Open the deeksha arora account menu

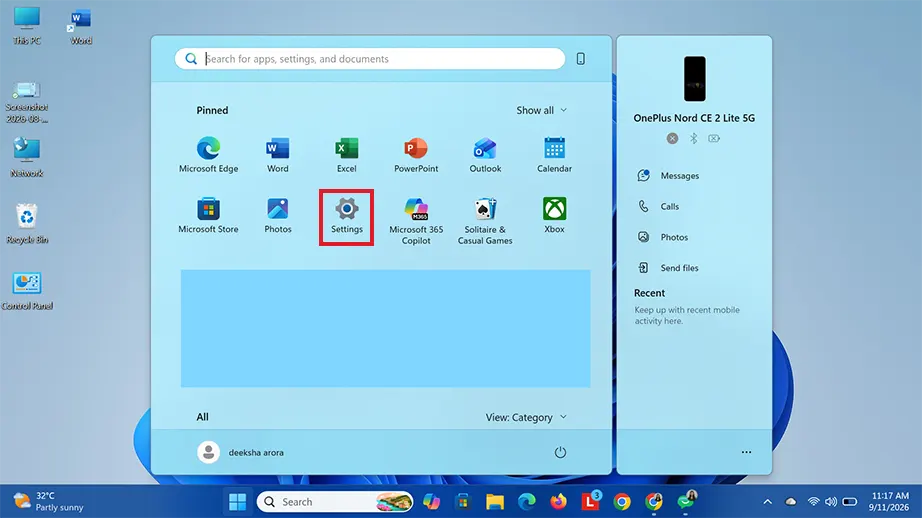(x=240, y=452)
